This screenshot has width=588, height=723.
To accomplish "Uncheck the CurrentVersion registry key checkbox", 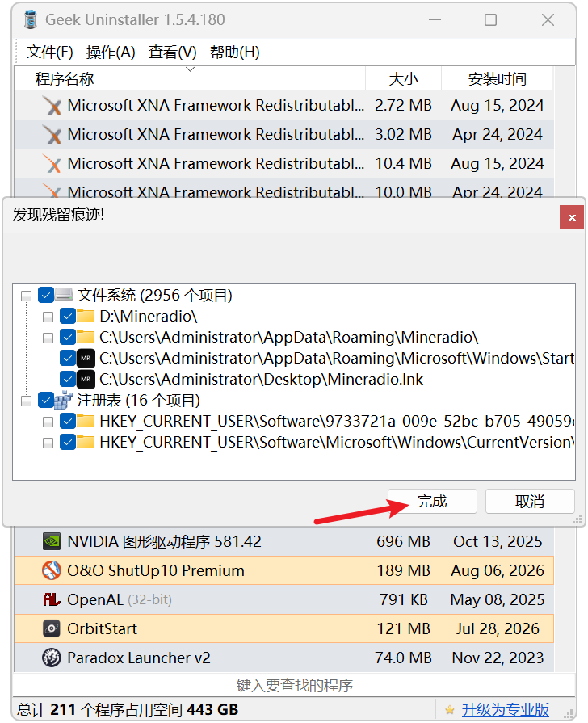I will pos(68,443).
